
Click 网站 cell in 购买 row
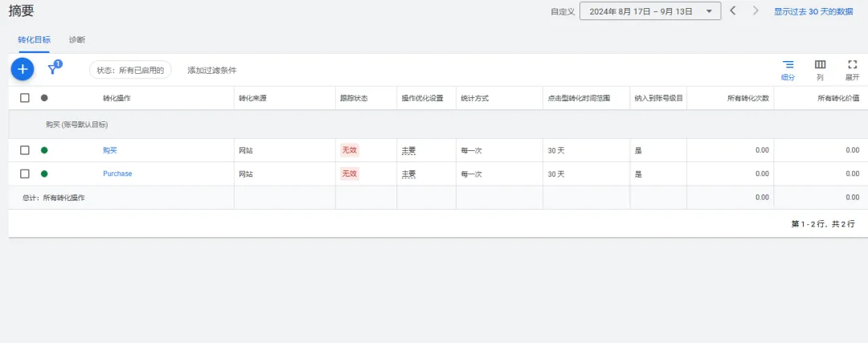pyautogui.click(x=246, y=150)
